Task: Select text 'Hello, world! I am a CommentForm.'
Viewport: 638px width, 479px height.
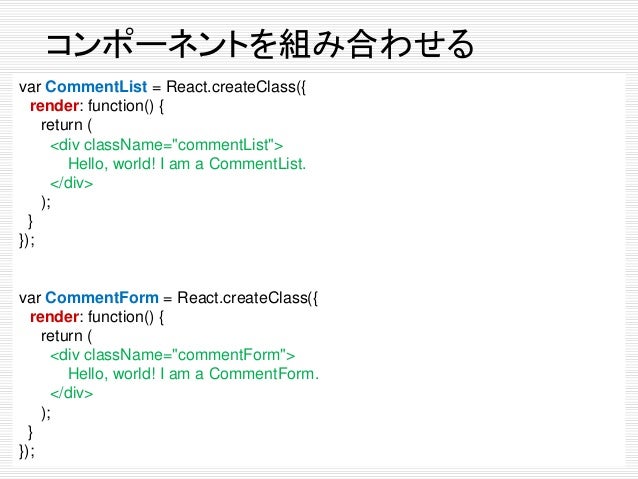Action: tap(193, 374)
